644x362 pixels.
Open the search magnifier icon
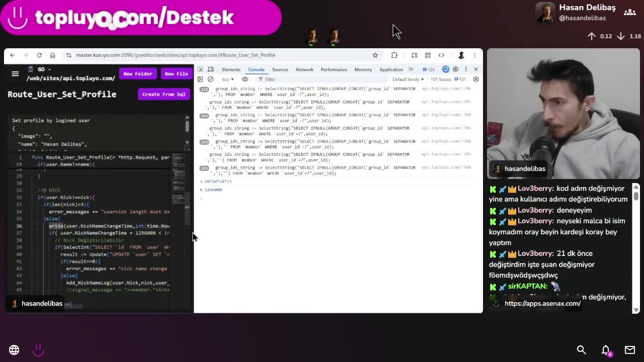(581, 350)
